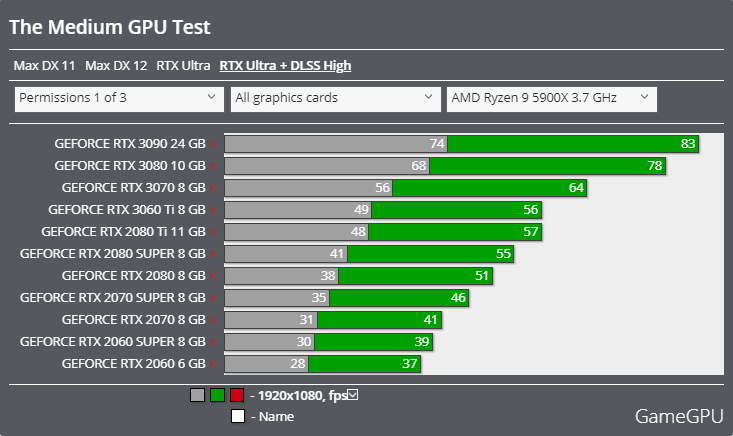
Task: Click red X for RTX 2080 SUPER 8 GB
Action: (x=213, y=254)
